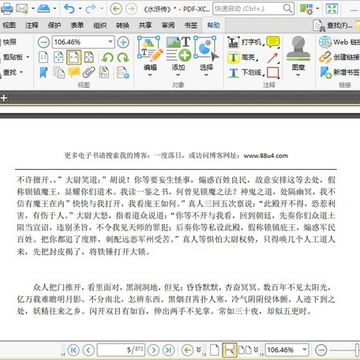360x360 pixels.
Task: Open the 视图 ribbon tab
Action: [x=9, y=25]
